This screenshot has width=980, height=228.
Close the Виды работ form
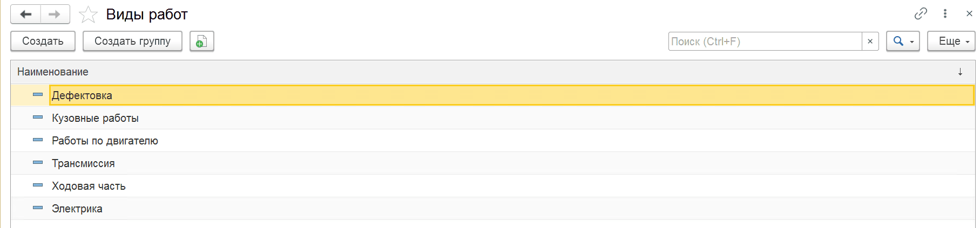(969, 14)
